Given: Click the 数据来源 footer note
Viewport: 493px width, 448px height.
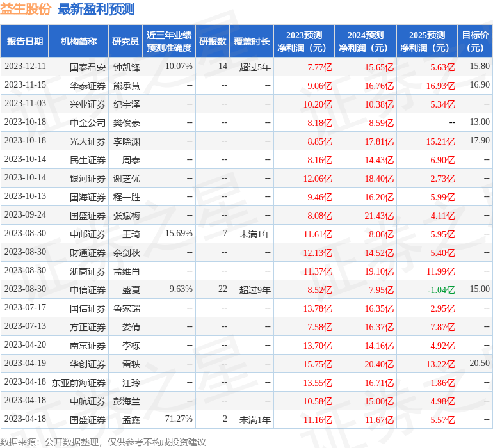Looking at the screenshot, I should tap(103, 442).
